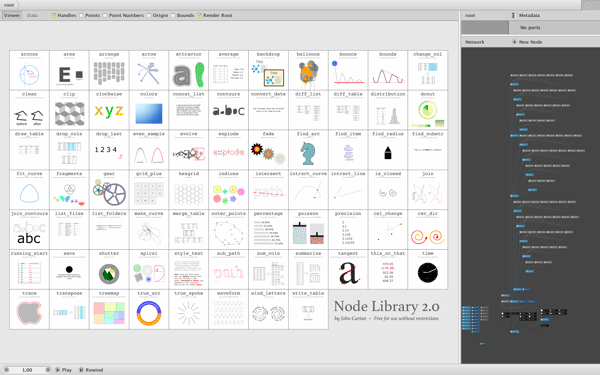Click the bounce node thumbnail

coord(348,70)
